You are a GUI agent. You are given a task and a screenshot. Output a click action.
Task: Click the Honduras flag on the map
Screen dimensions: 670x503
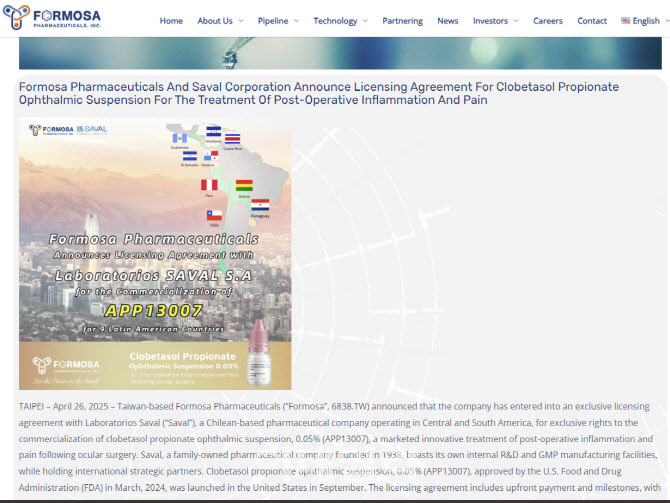point(213,132)
